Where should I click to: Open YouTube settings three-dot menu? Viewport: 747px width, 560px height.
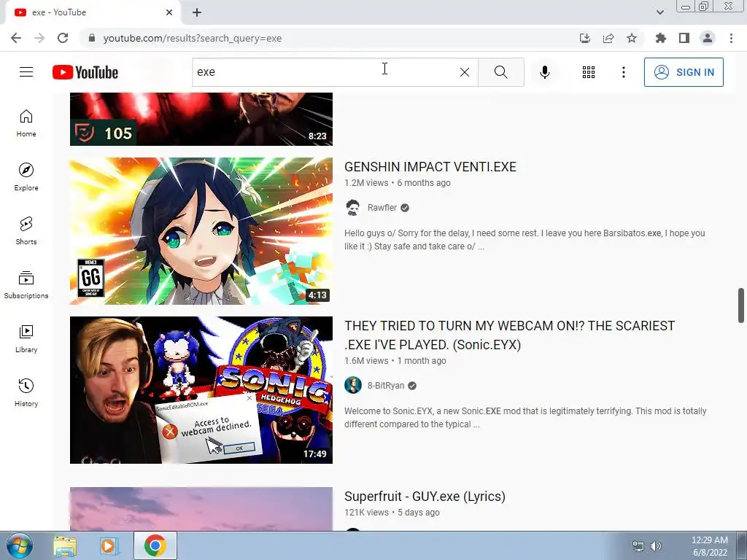623,72
